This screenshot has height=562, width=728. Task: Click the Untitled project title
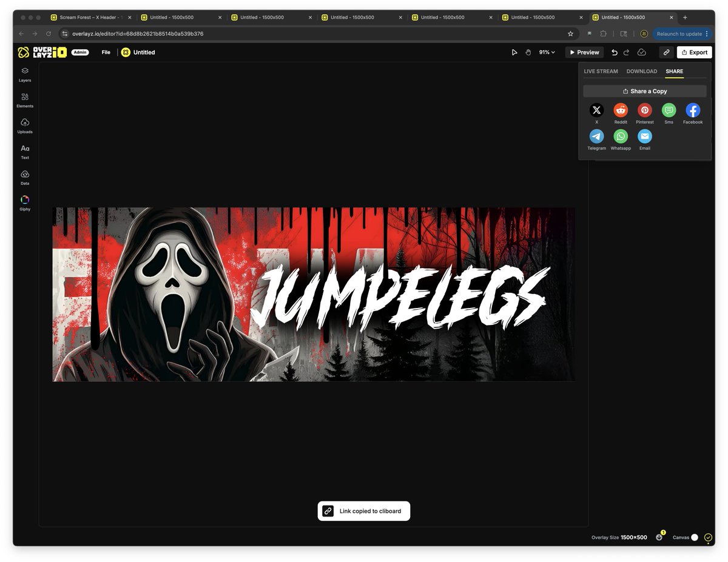[x=144, y=53]
